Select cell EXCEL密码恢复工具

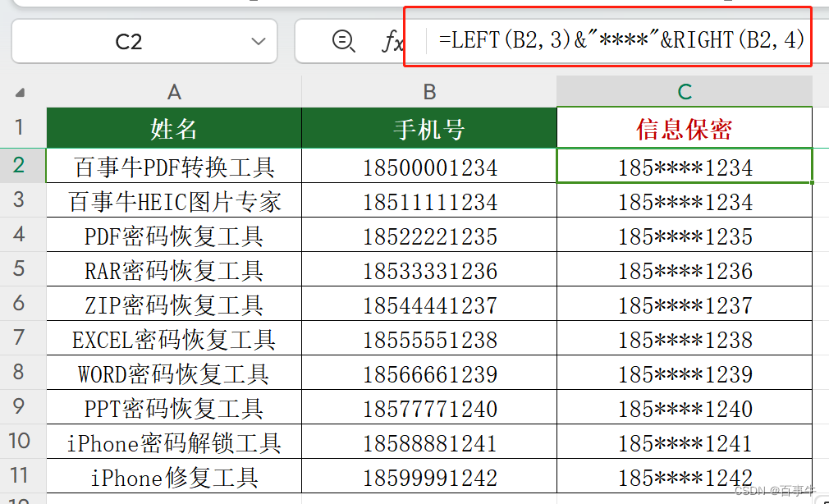174,338
